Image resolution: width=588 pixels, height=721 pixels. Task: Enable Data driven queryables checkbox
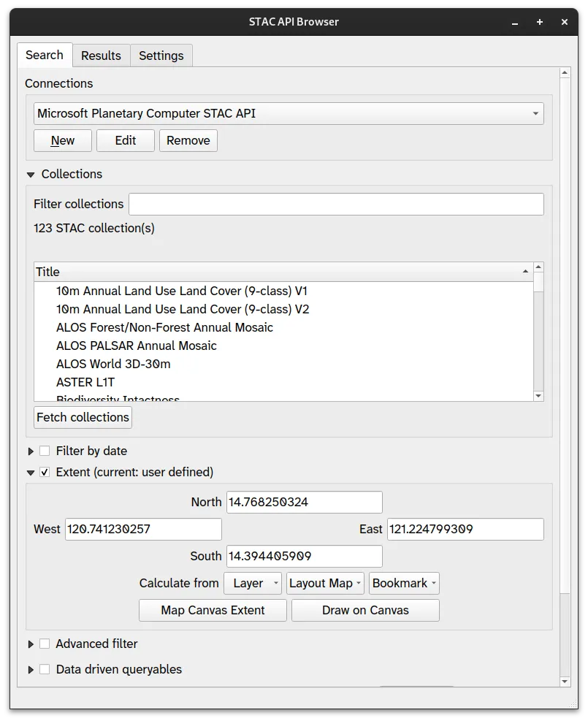(x=45, y=670)
